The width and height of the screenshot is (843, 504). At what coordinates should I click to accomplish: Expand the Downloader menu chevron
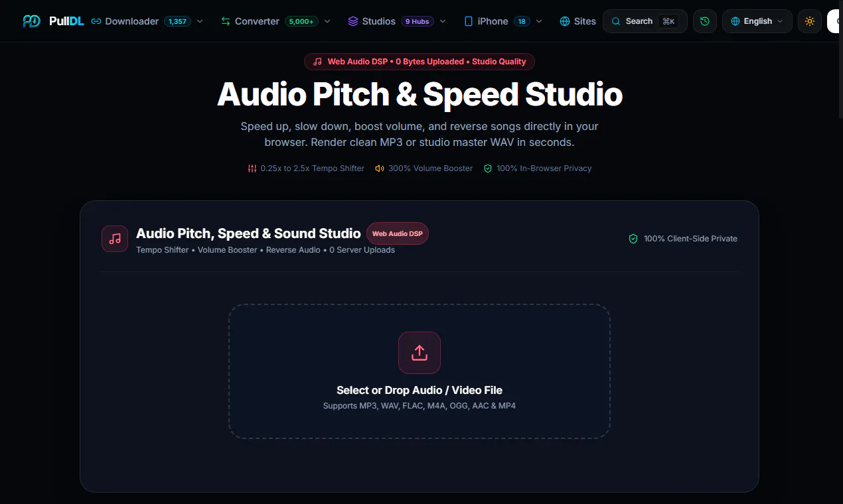pos(200,21)
